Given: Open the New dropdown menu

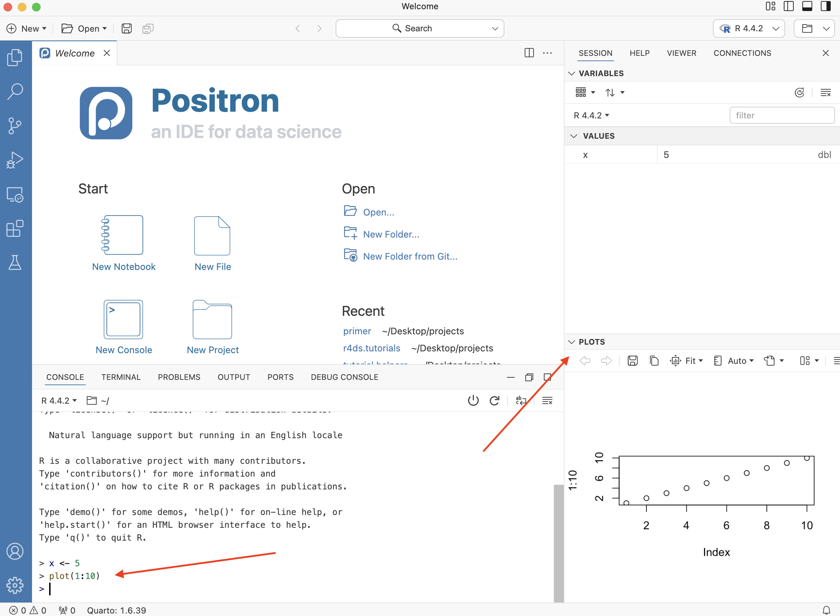Looking at the screenshot, I should [27, 28].
